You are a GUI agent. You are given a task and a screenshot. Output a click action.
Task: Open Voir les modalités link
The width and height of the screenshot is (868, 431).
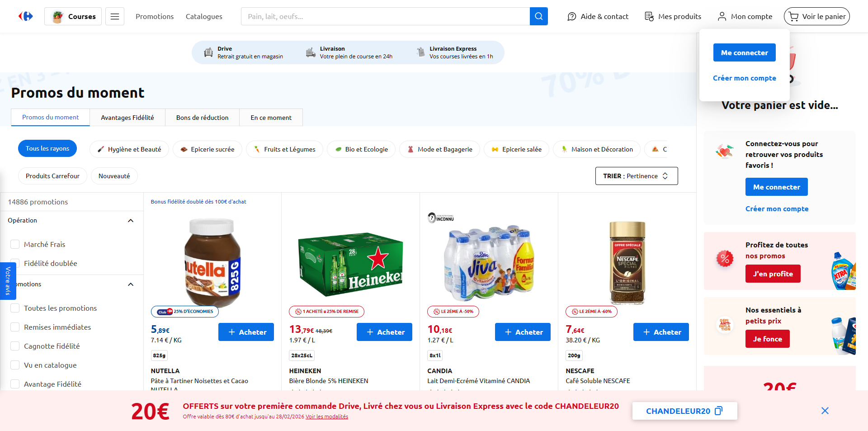tap(327, 417)
